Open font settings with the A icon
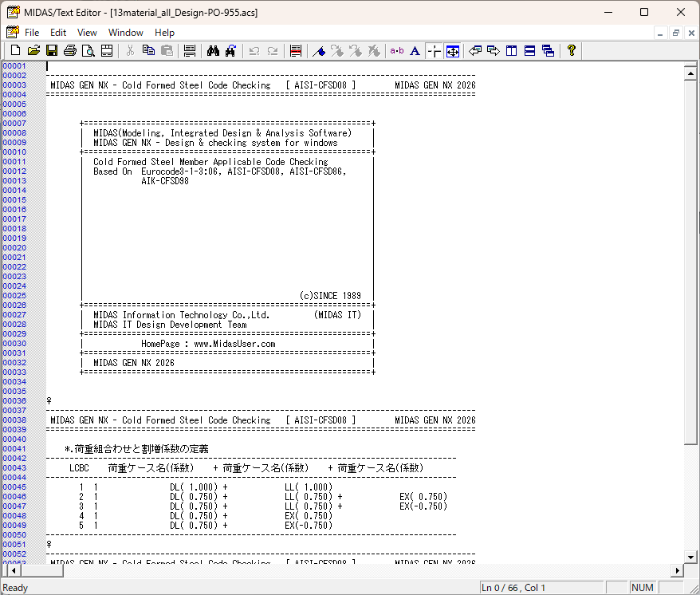 [415, 51]
